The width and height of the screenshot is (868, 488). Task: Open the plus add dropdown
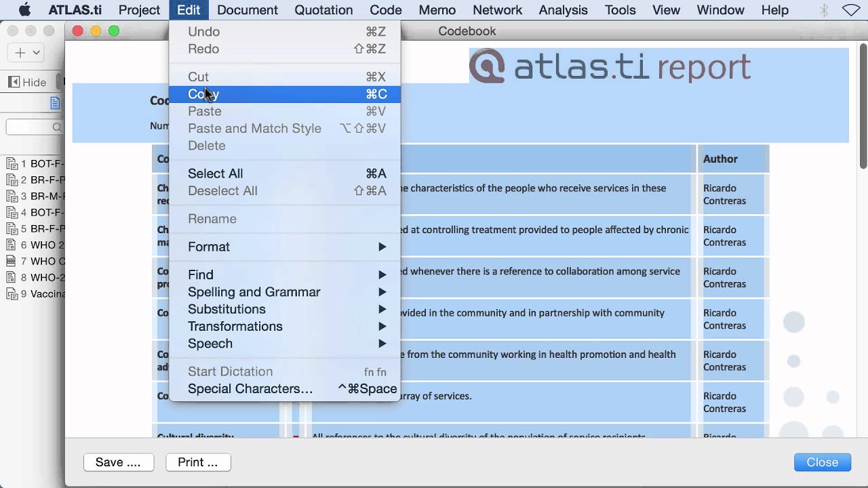[27, 53]
